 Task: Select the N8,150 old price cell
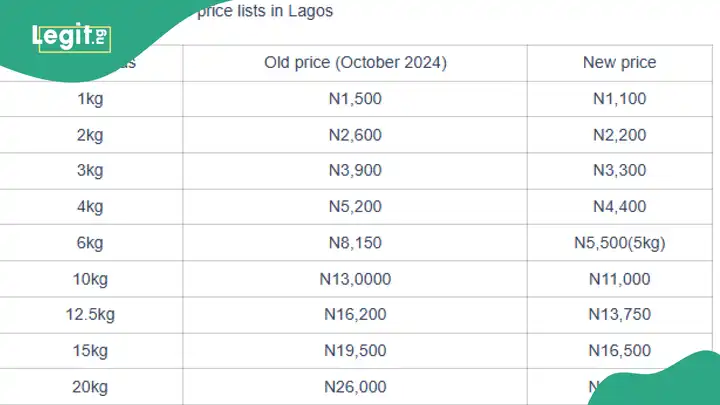[x=355, y=243]
